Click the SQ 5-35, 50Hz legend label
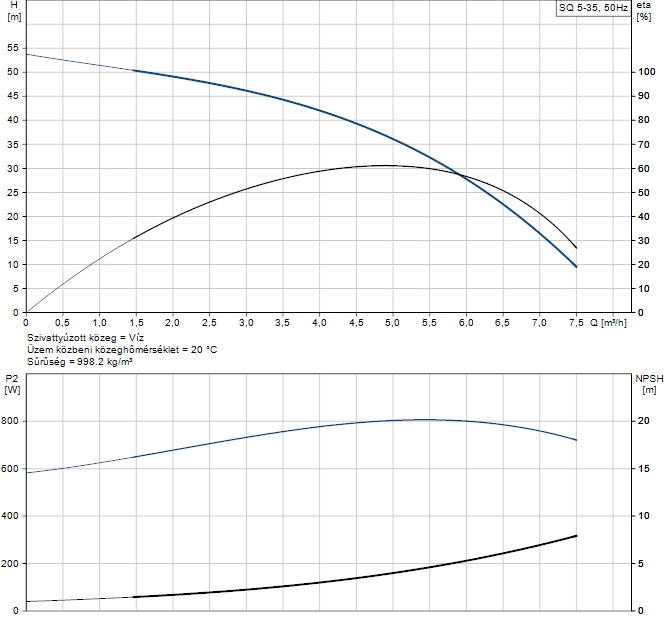This screenshot has height=625, width=669. click(593, 8)
